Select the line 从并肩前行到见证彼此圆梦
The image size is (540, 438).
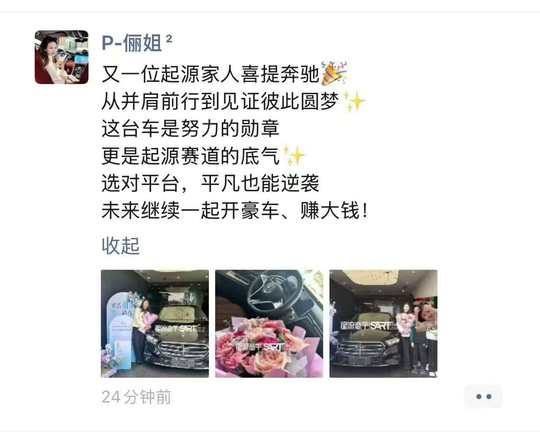220,102
